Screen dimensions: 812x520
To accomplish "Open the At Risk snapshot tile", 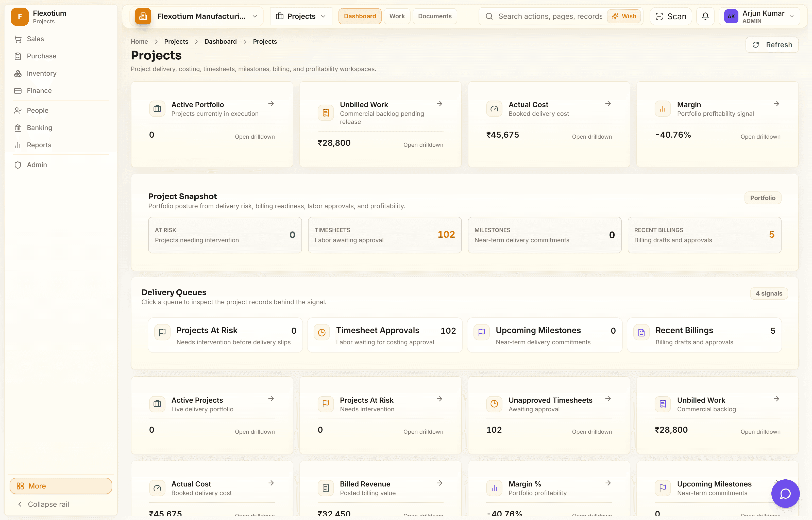I will (x=225, y=235).
